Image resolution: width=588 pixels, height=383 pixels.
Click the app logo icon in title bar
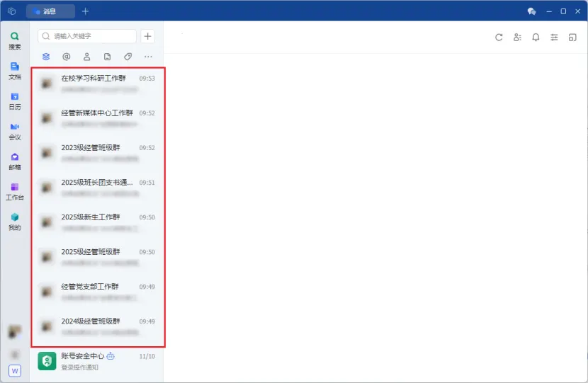tap(11, 11)
